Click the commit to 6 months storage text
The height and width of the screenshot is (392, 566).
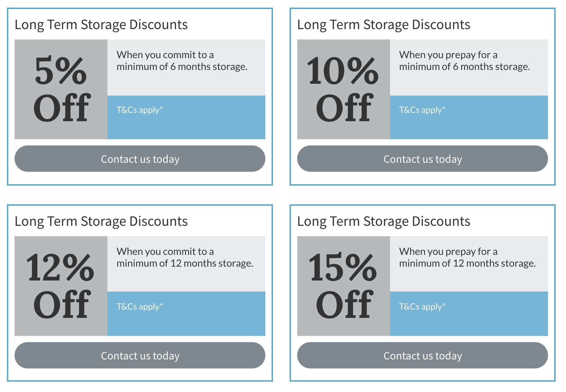182,61
